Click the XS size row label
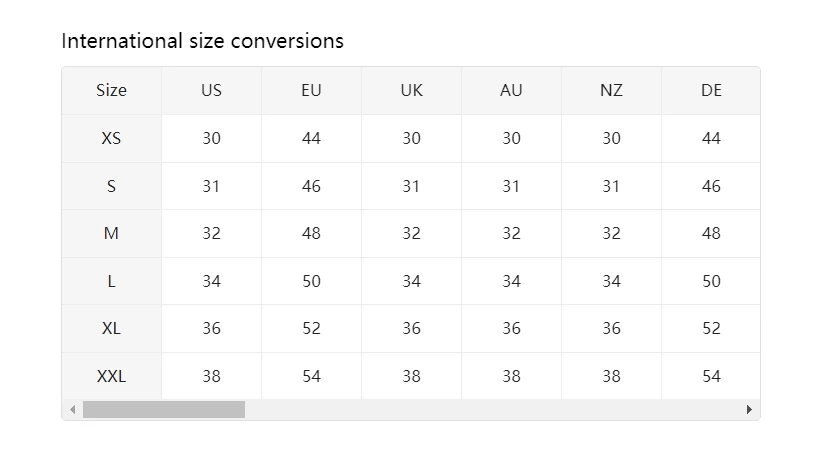Screen dimensions: 817x456 [x=111, y=138]
